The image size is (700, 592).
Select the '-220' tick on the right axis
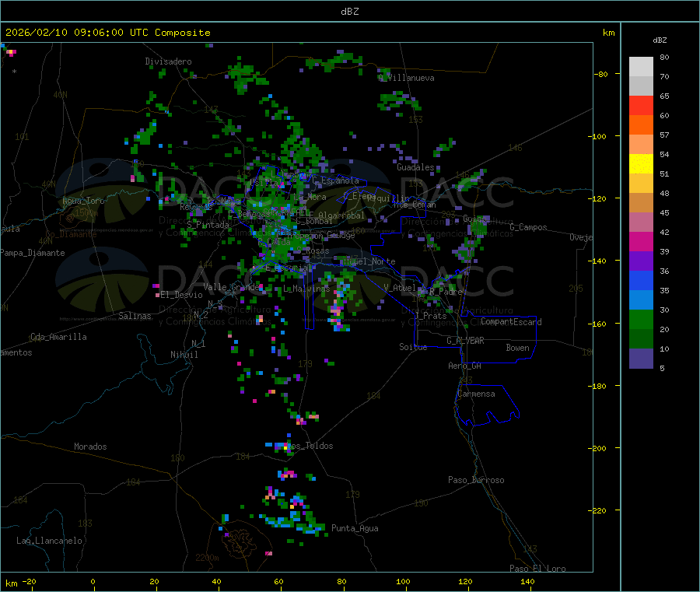597,511
